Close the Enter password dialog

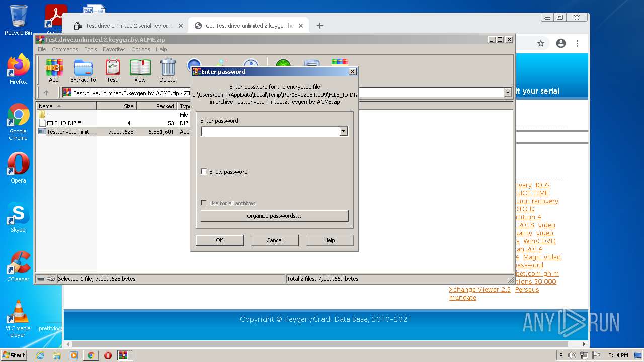point(353,72)
